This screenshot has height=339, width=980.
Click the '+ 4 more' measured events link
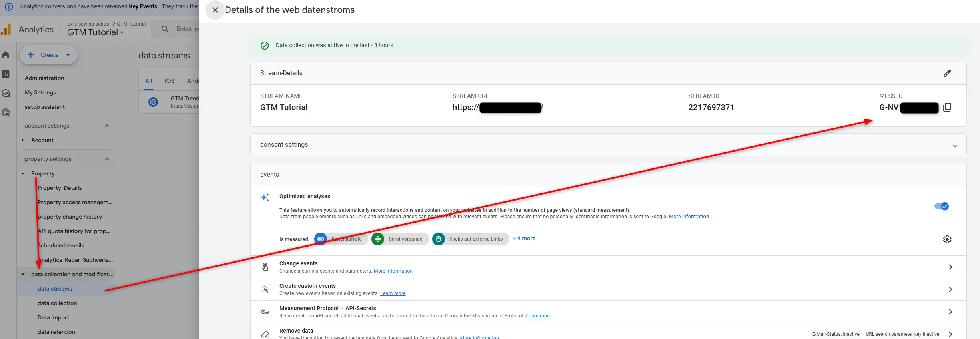[x=524, y=239]
